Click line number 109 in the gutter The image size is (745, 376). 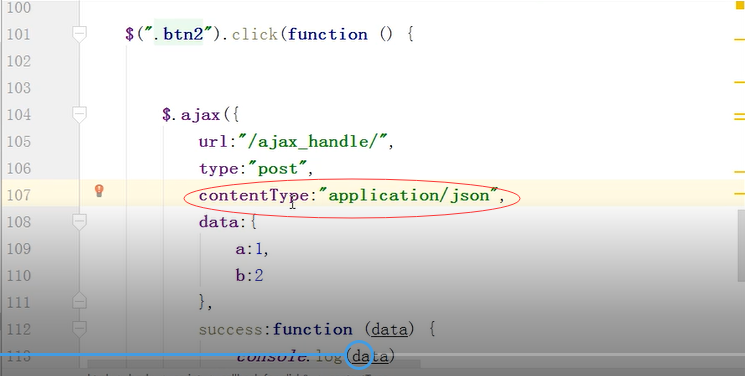[x=19, y=249]
